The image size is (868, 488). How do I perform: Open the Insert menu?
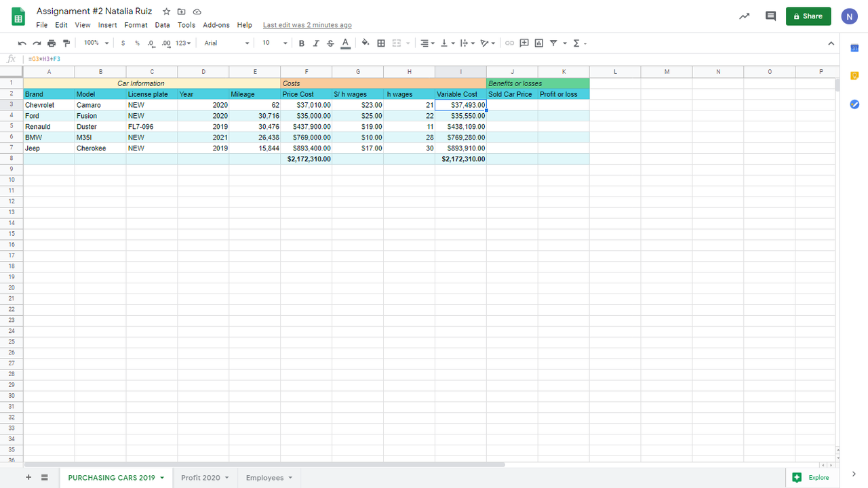107,25
